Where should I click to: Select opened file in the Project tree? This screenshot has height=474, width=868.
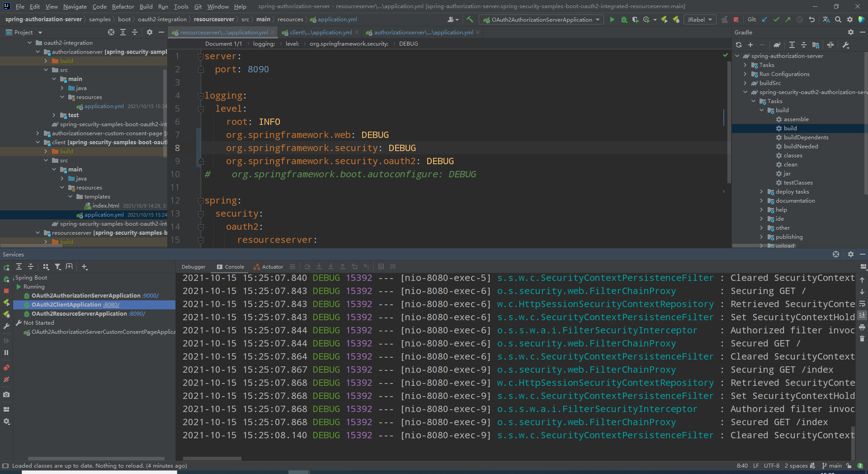[111, 32]
